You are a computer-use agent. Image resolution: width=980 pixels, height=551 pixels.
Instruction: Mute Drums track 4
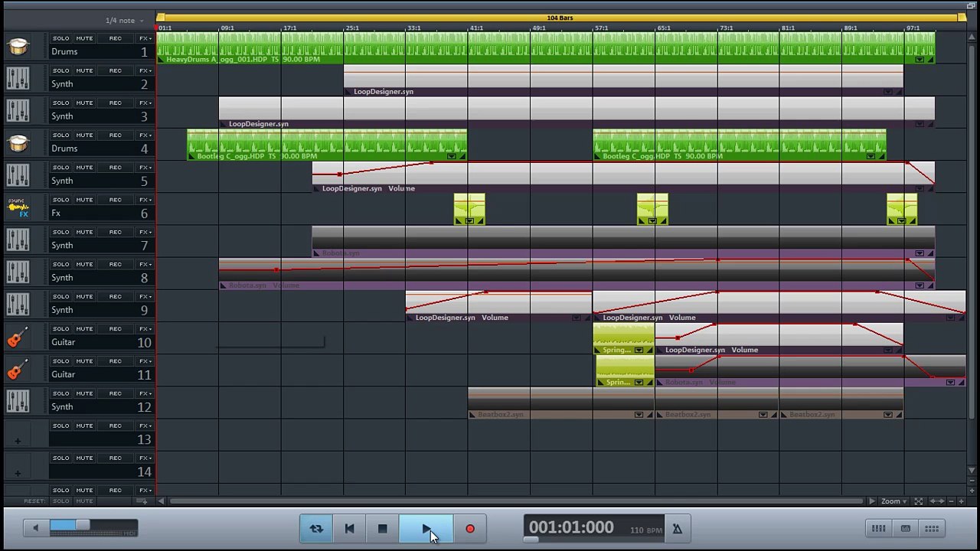tap(84, 135)
